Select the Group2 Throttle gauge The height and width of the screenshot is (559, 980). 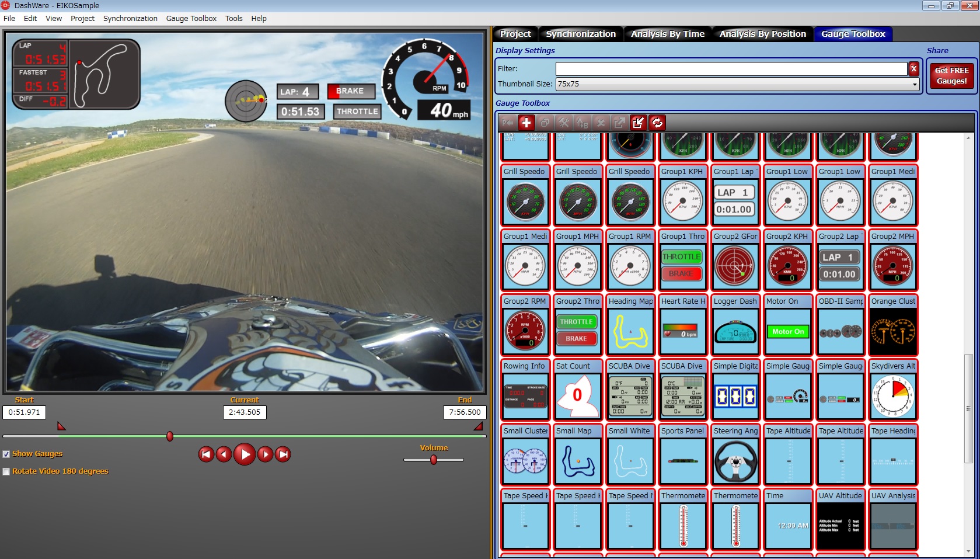click(x=577, y=325)
